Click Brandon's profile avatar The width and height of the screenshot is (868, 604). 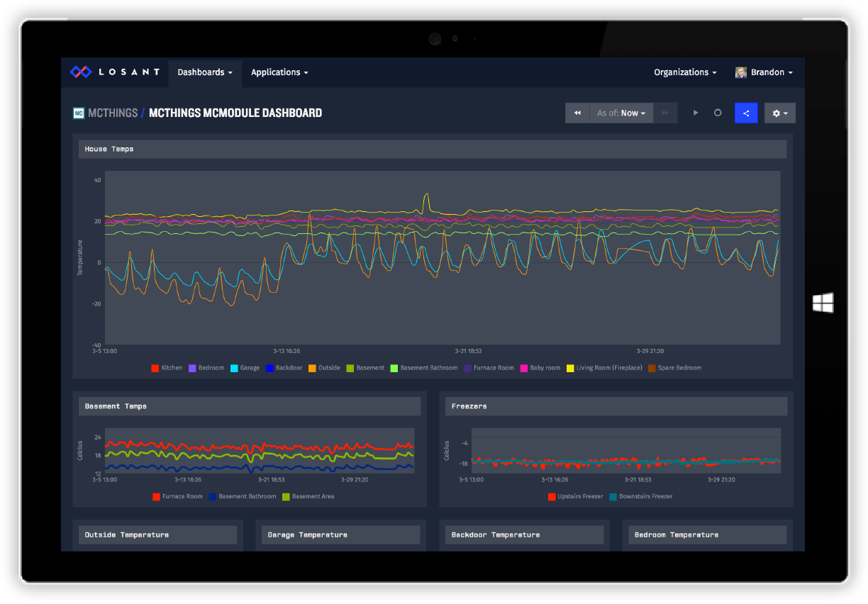click(741, 72)
